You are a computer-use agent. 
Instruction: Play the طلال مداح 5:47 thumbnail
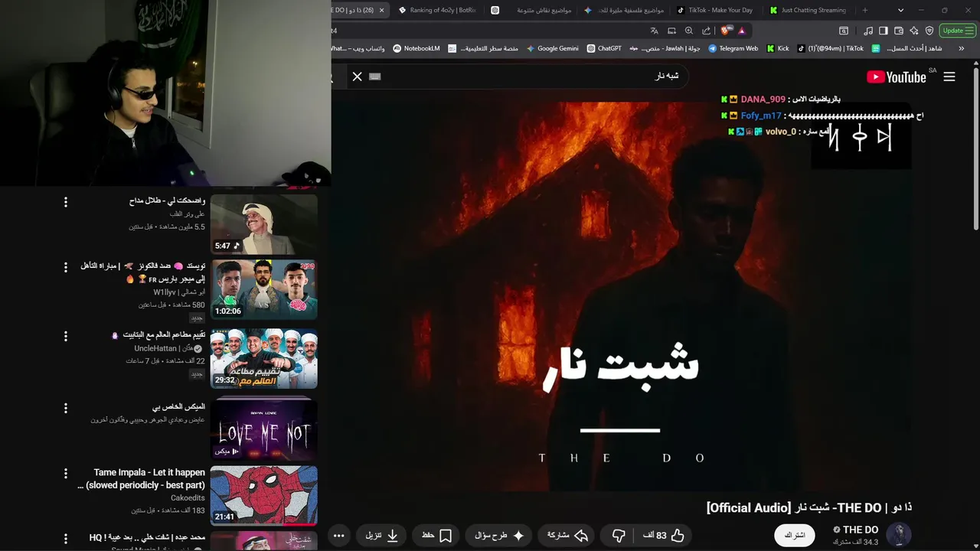pos(264,224)
